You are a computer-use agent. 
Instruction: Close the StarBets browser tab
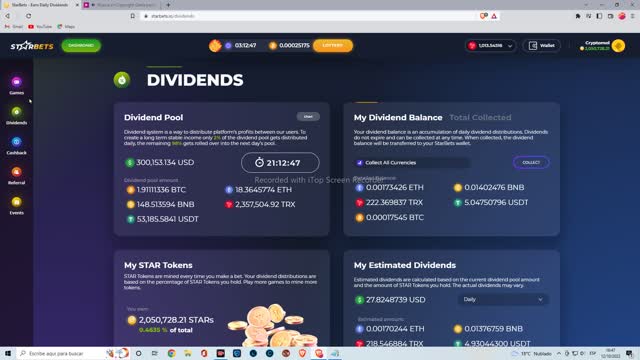coord(77,5)
